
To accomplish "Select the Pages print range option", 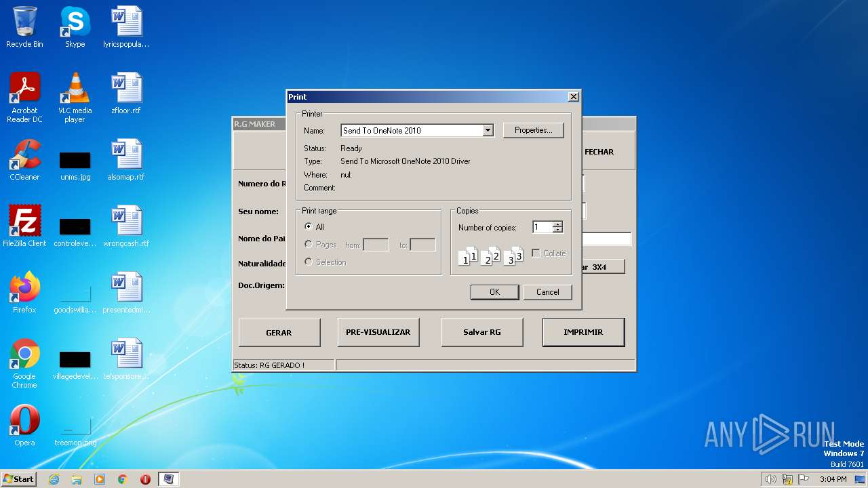I will [321, 245].
